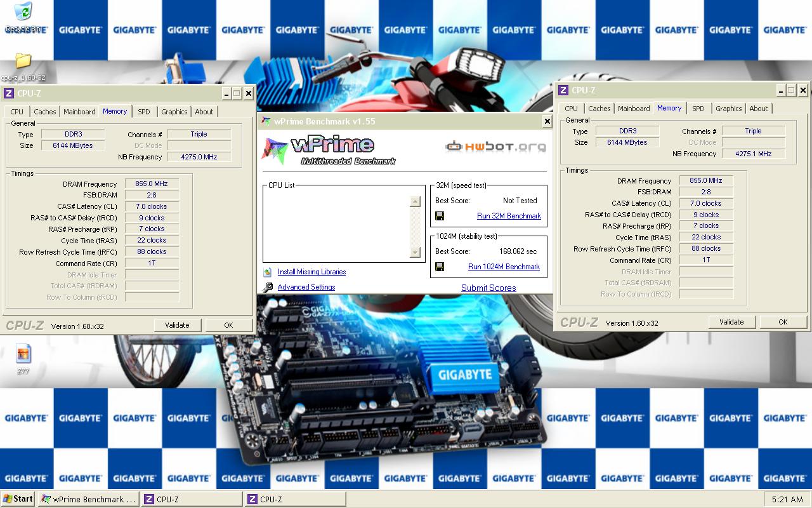812x508 pixels.
Task: Select first CPU-Z taskbar button
Action: tap(192, 499)
